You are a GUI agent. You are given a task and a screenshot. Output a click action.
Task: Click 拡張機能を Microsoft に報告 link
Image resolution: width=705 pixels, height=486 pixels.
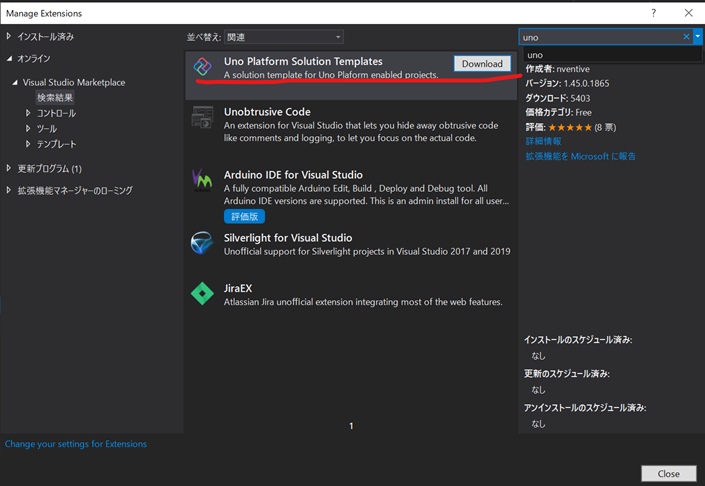(x=580, y=156)
